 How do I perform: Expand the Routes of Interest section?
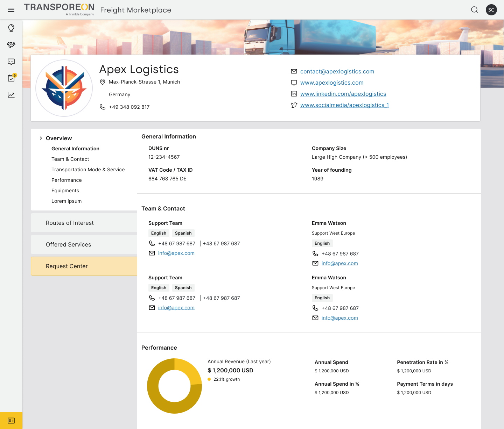70,223
